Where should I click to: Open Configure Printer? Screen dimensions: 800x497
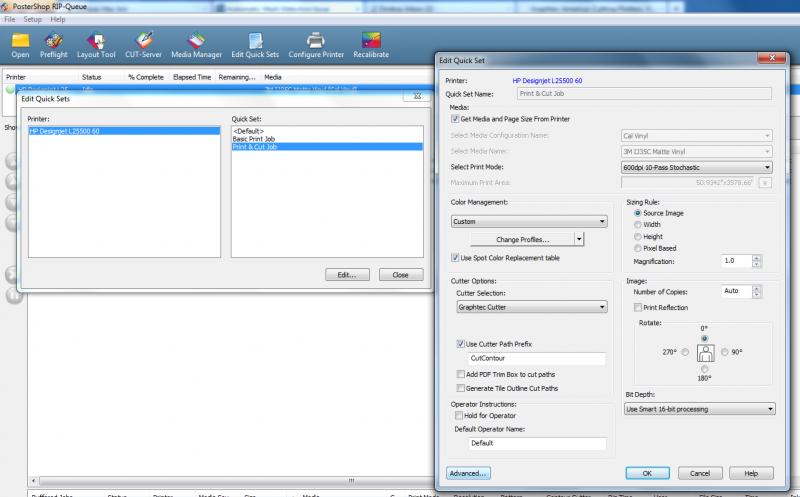tap(316, 45)
